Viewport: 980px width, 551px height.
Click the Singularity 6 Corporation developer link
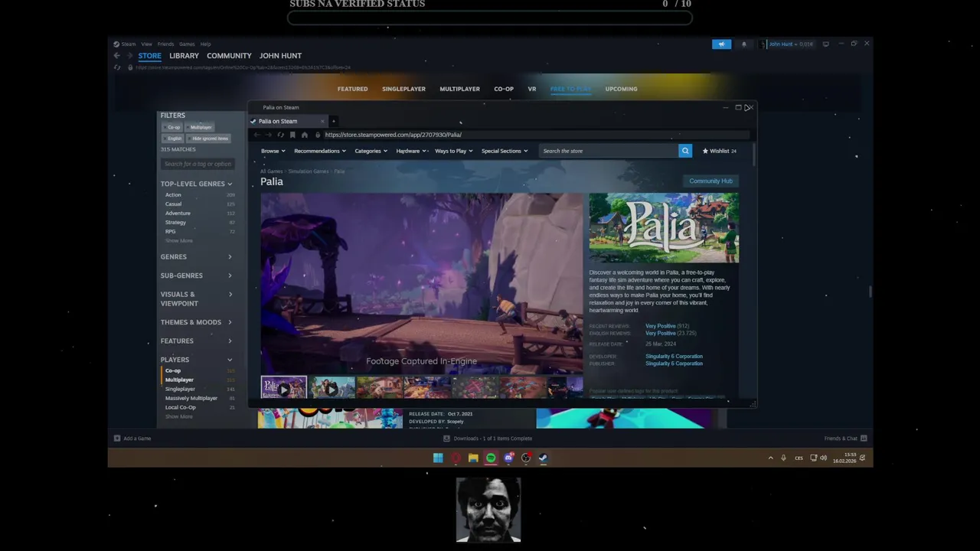pyautogui.click(x=674, y=357)
